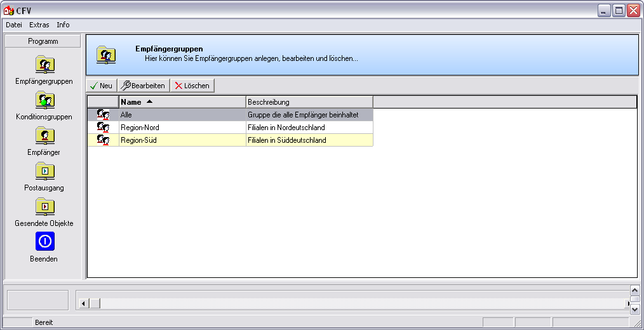Open the Konditionsgruppen sidebar icon
The width and height of the screenshot is (644, 330).
tap(44, 100)
